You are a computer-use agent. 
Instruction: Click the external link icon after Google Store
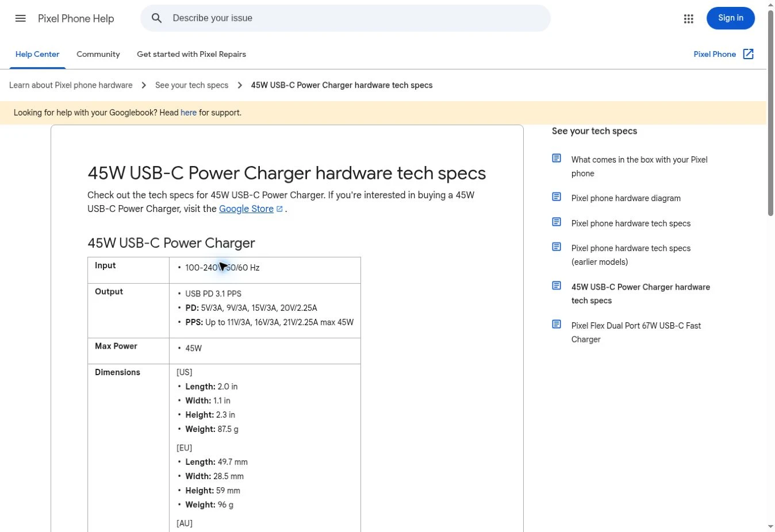tap(279, 209)
